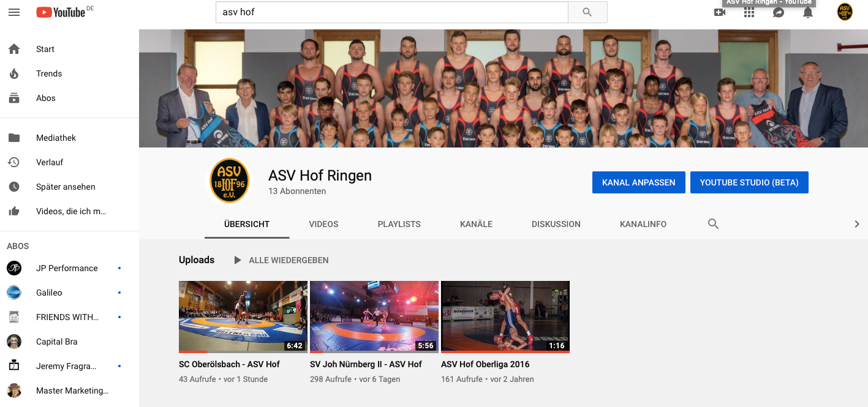The height and width of the screenshot is (407, 868).
Task: Open video title ASV Hof Oberliga 2016
Action: click(x=485, y=364)
